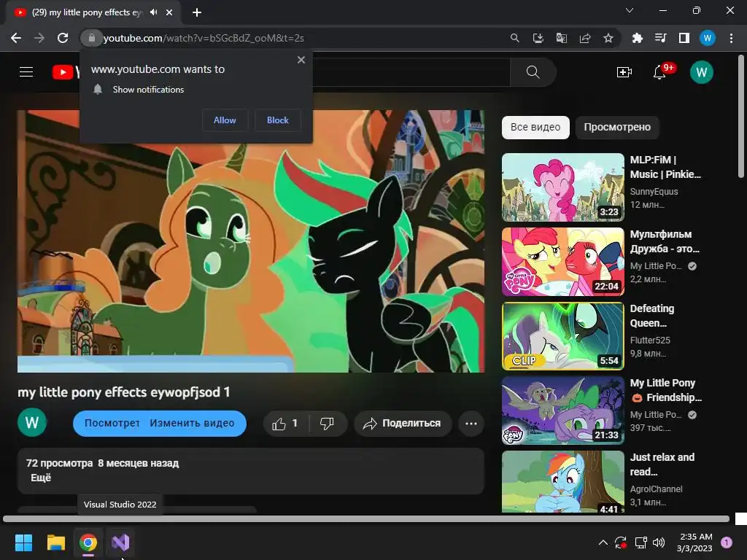This screenshot has width=747, height=560.
Task: Open the SunnyEquus channel link
Action: coord(654,192)
